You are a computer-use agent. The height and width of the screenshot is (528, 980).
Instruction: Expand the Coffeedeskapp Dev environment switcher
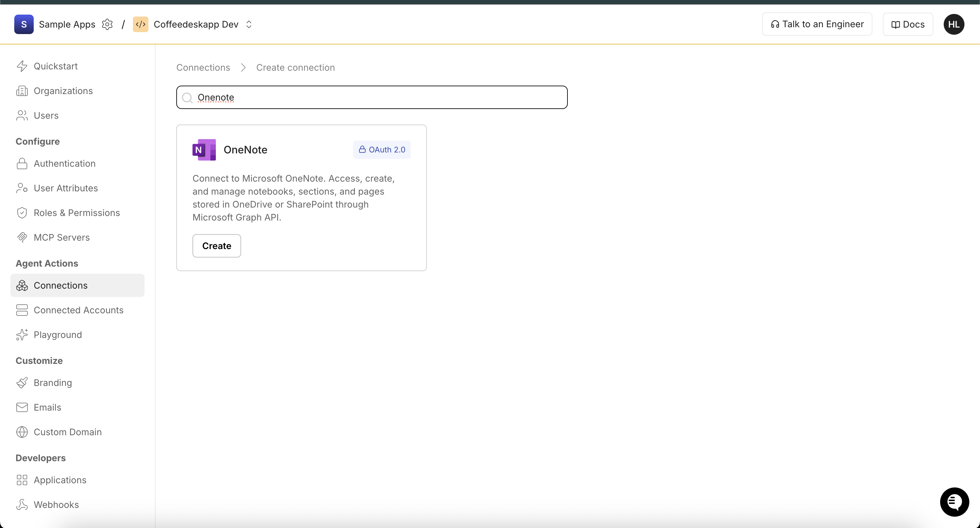249,24
